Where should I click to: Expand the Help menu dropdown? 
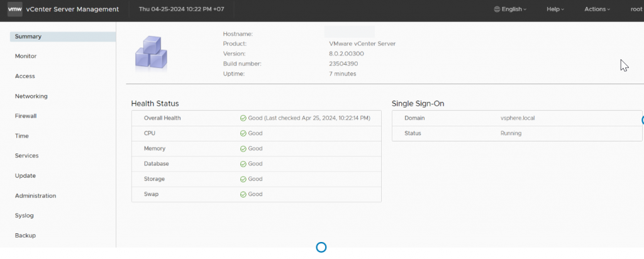[x=555, y=9]
